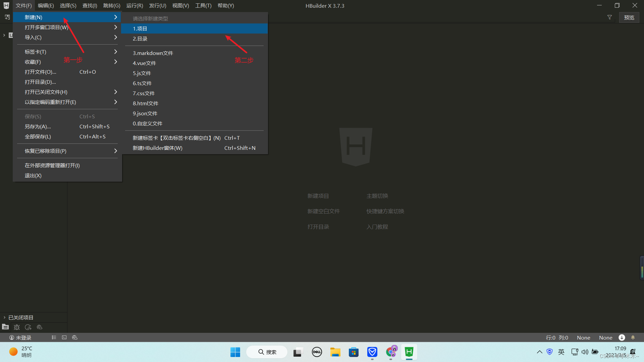644x362 pixels.
Task: Expand 打开已关闭文件(H) submenu arrow
Action: click(x=116, y=92)
